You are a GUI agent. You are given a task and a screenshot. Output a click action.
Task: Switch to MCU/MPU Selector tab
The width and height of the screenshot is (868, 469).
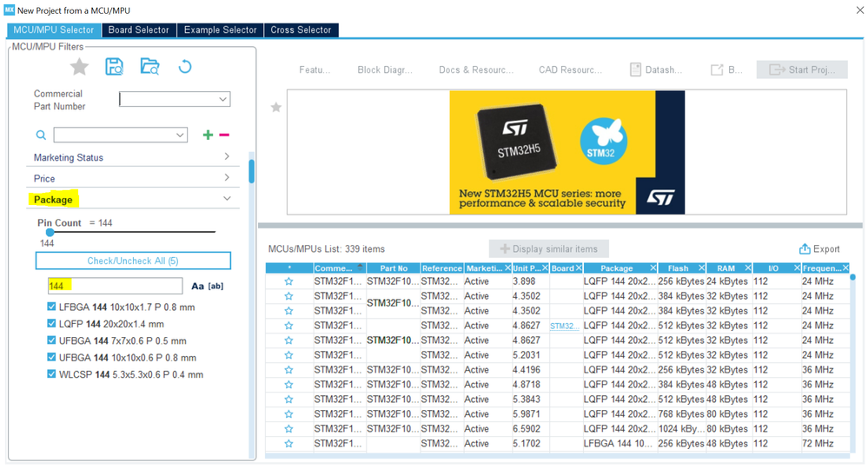click(54, 30)
